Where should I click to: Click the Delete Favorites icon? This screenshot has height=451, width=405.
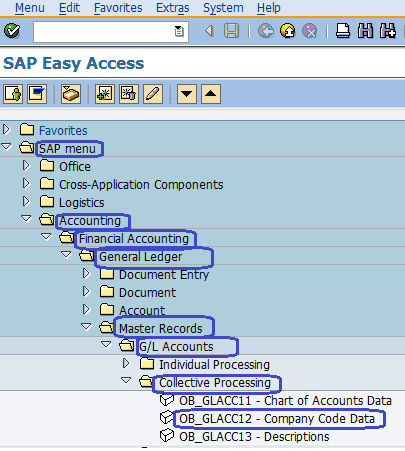pyautogui.click(x=129, y=94)
